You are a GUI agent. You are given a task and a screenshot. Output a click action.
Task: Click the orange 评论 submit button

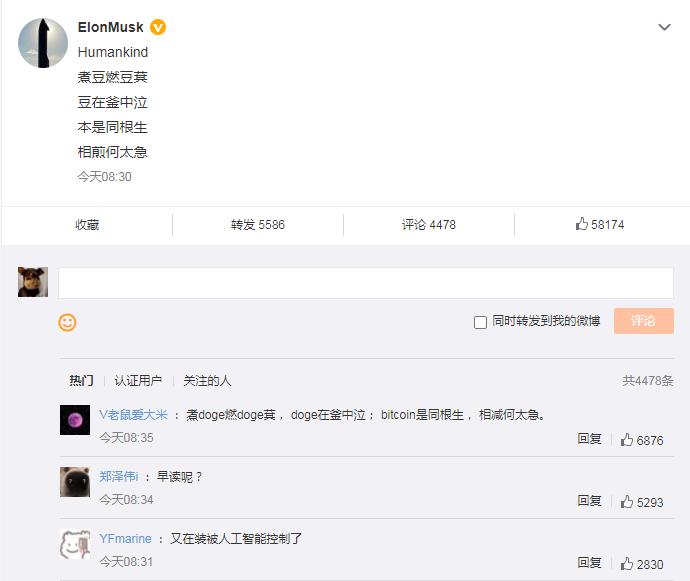(x=644, y=321)
